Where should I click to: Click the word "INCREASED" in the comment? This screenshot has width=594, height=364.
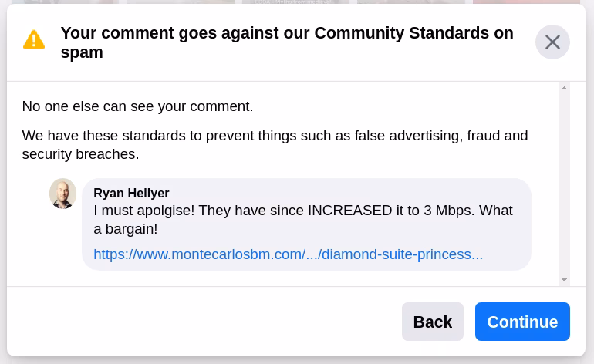click(349, 211)
